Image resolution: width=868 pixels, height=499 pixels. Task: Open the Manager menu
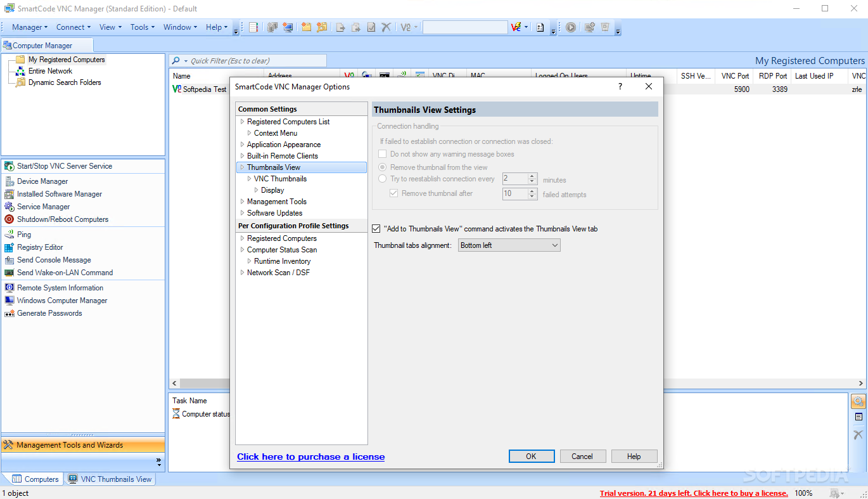click(x=30, y=27)
